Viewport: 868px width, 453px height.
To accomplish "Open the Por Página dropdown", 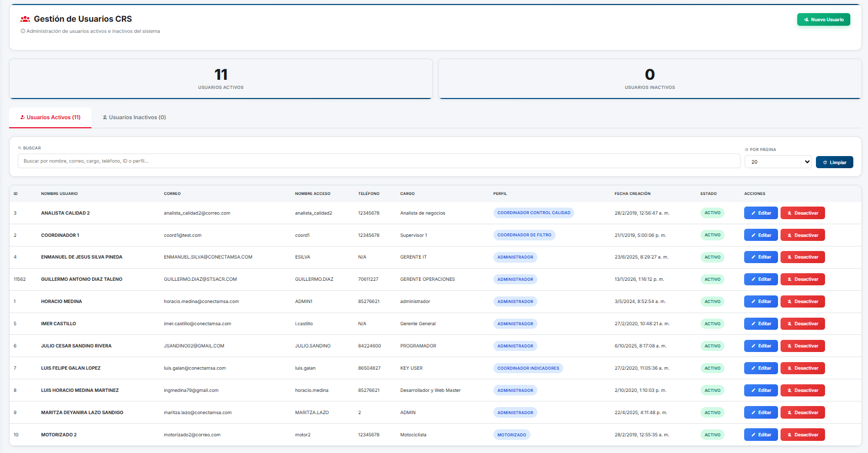I will coord(778,162).
